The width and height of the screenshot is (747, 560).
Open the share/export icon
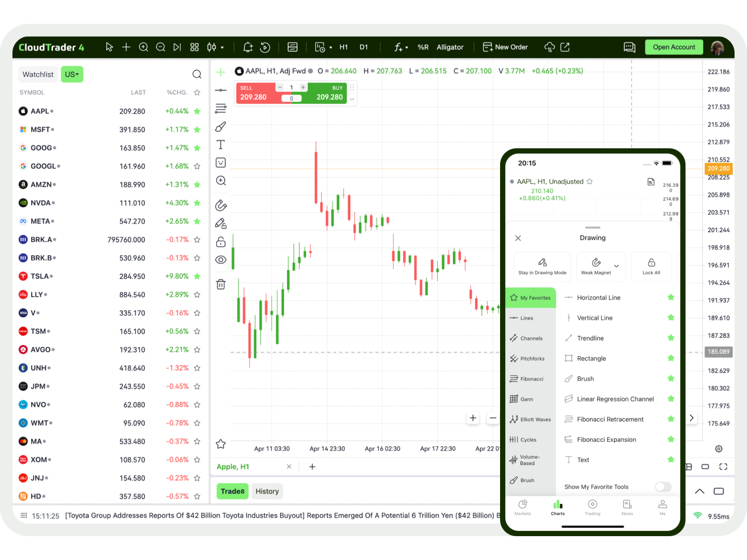point(565,47)
